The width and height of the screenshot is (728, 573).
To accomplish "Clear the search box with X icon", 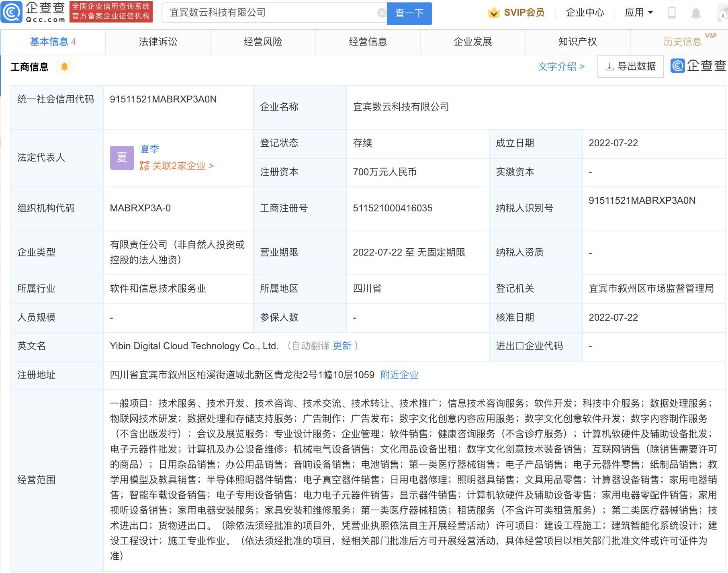I will pyautogui.click(x=382, y=13).
